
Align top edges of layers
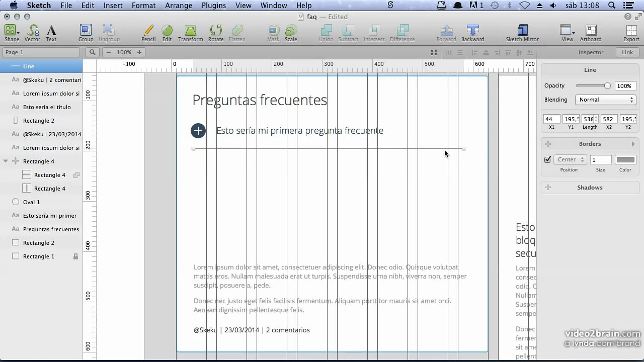pos(509,52)
